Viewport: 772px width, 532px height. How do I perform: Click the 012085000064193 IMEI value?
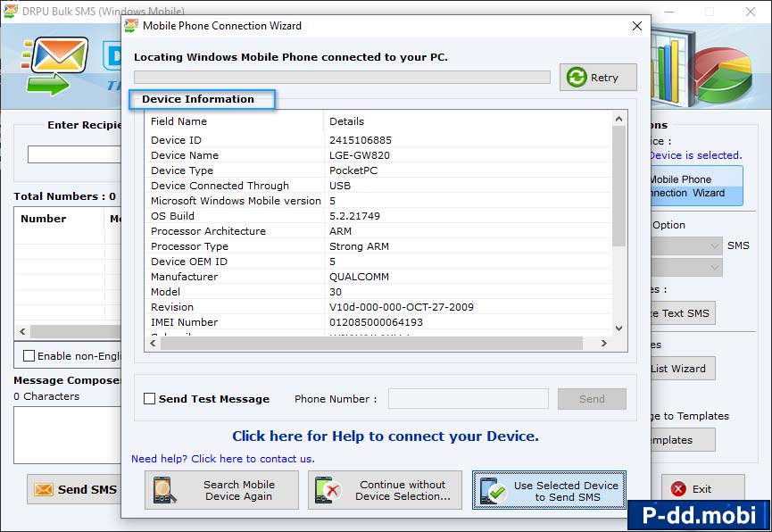pos(376,322)
